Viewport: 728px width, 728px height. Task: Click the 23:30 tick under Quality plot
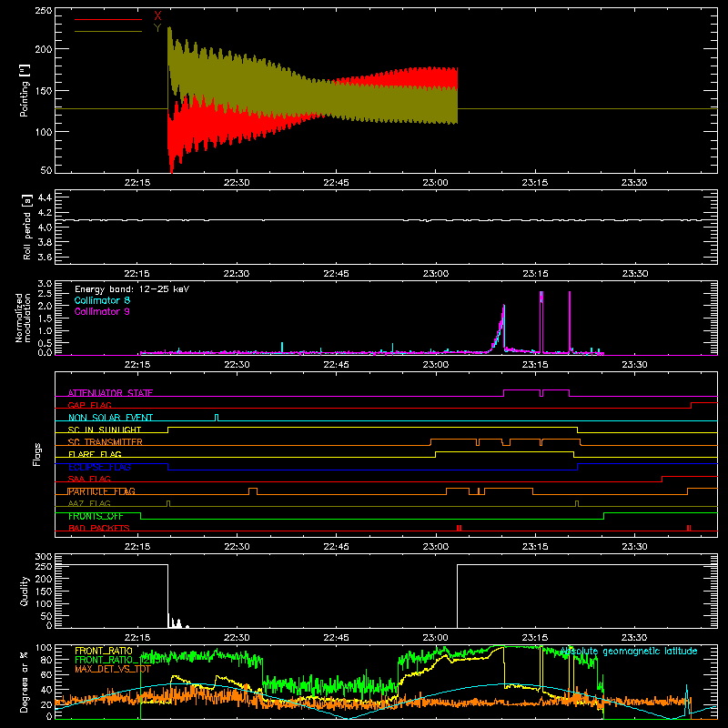pyautogui.click(x=634, y=638)
